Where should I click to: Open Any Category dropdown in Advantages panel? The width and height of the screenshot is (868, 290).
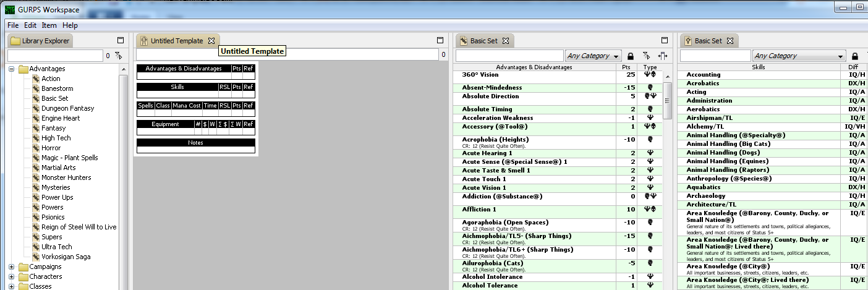click(593, 56)
